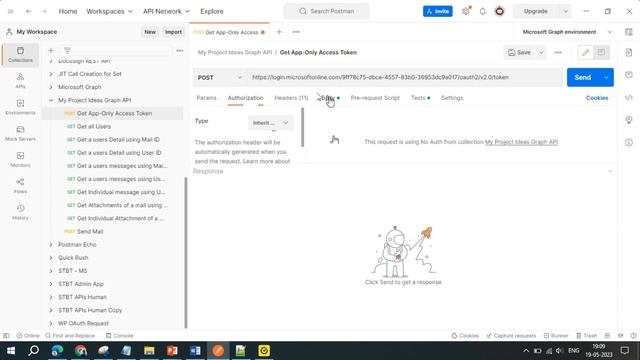Switch to the Tests tab

[x=420, y=98]
